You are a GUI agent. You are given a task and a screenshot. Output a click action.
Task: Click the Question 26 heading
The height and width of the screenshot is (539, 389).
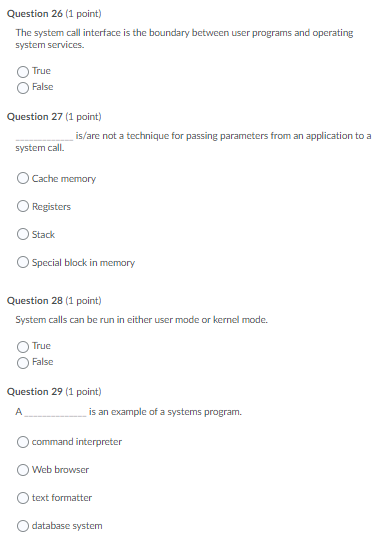[x=54, y=14]
